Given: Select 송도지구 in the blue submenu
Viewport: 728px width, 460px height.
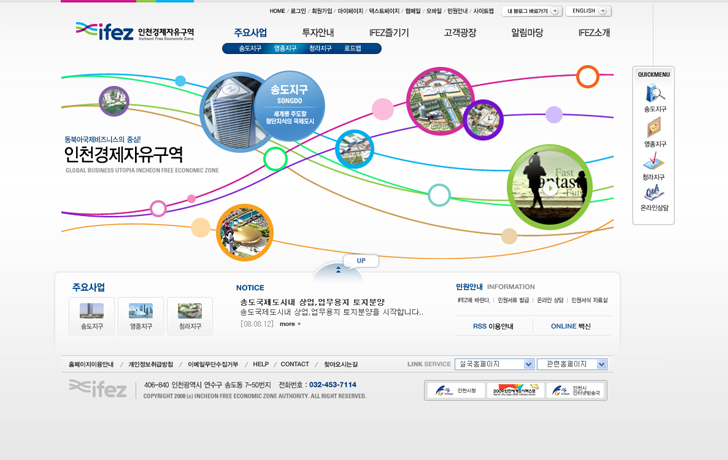Looking at the screenshot, I should point(250,48).
